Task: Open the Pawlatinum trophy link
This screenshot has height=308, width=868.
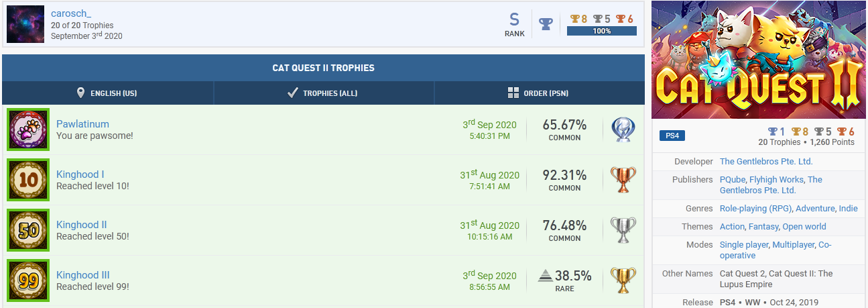Action: coord(82,124)
